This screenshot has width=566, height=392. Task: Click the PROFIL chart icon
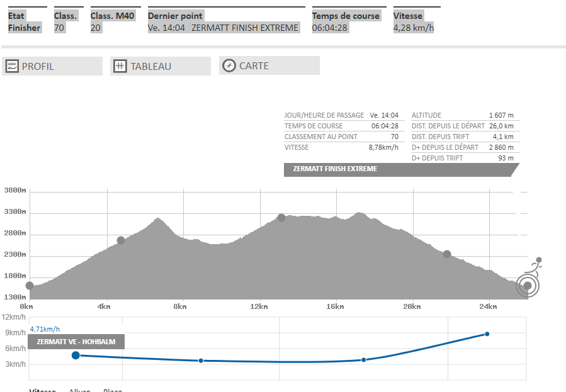pyautogui.click(x=12, y=66)
